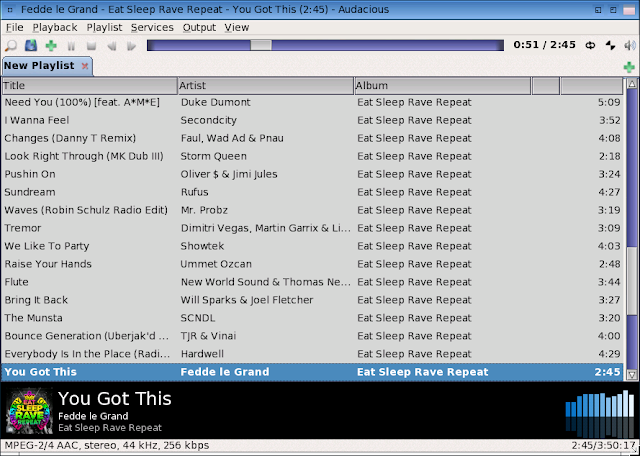The height and width of the screenshot is (456, 640).
Task: Skip to the previous track
Action: pos(111,45)
